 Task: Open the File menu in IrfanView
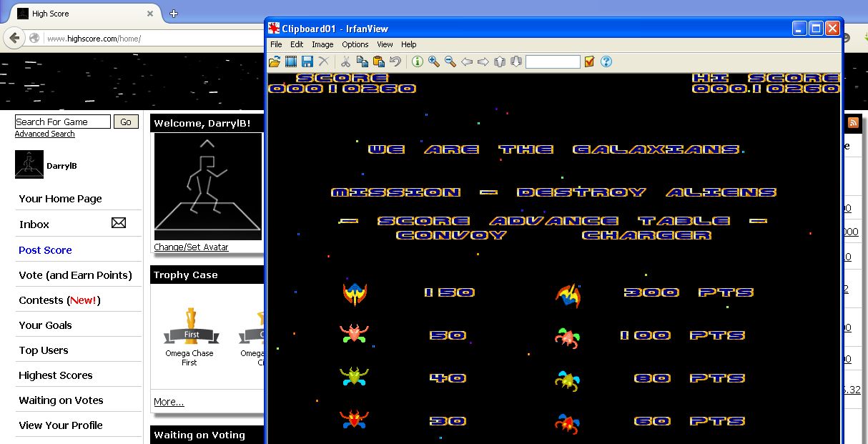coord(276,44)
